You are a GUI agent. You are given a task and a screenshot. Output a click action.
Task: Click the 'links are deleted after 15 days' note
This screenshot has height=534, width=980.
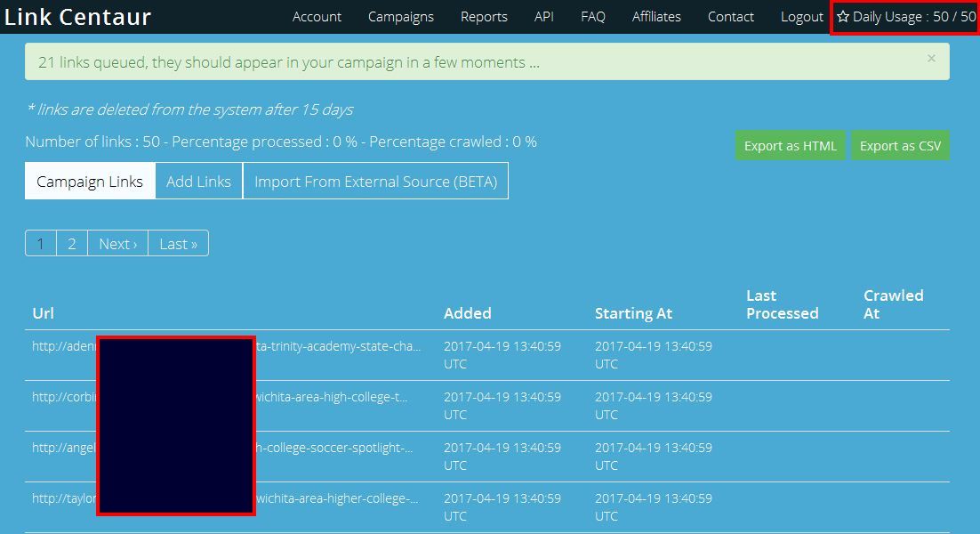point(190,109)
